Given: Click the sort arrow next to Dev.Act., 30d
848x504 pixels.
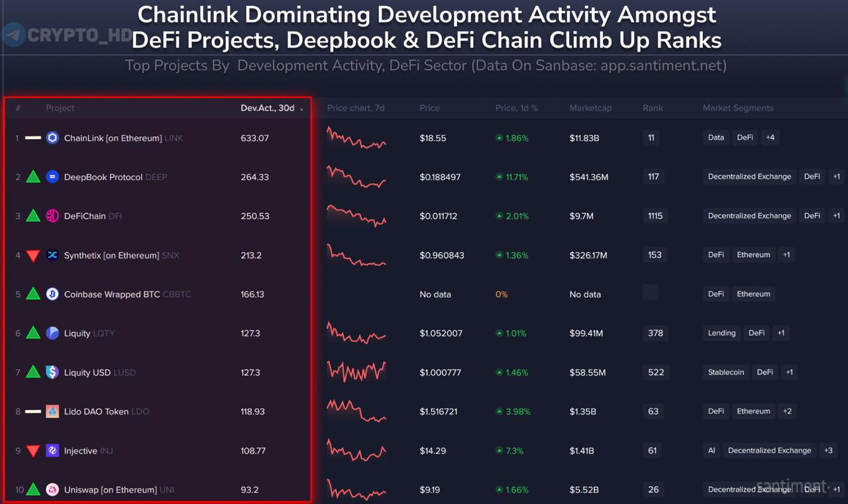Looking at the screenshot, I should coord(301,109).
